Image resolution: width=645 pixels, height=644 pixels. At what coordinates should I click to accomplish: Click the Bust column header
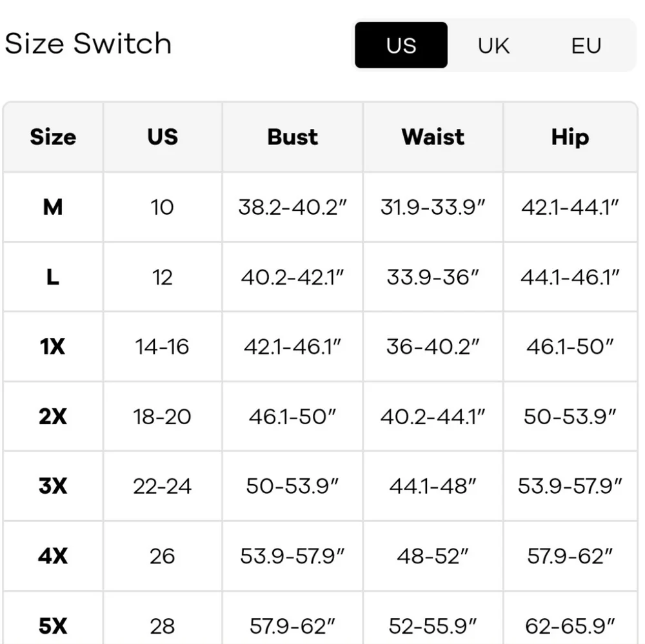(x=292, y=137)
